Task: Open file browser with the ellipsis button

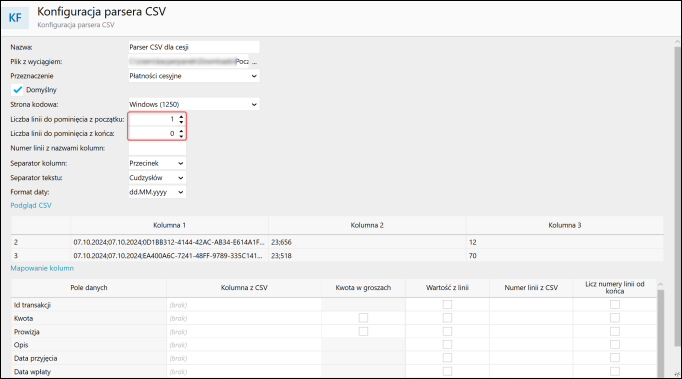Action: 254,62
